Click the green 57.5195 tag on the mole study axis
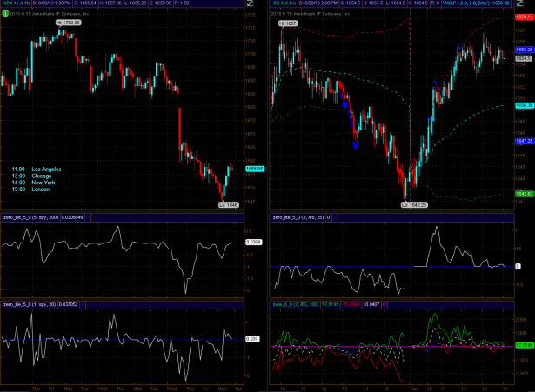Image resolution: width=535 pixels, height=392 pixels. [x=525, y=345]
